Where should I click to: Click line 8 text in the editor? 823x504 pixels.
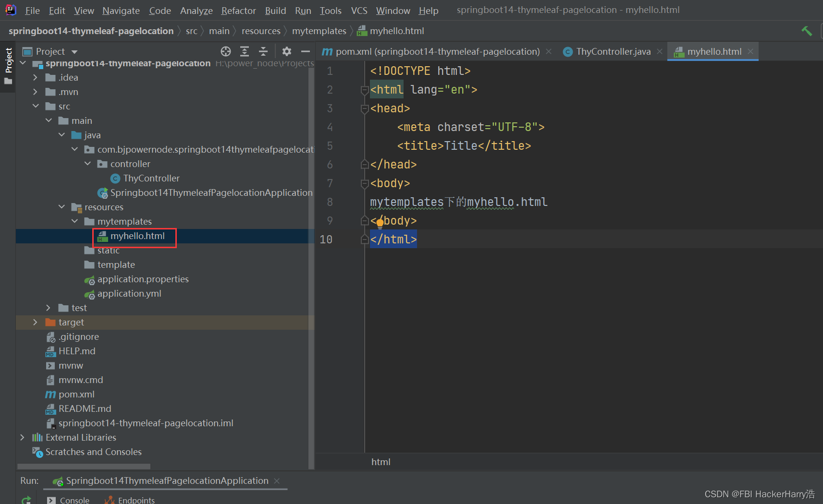459,202
